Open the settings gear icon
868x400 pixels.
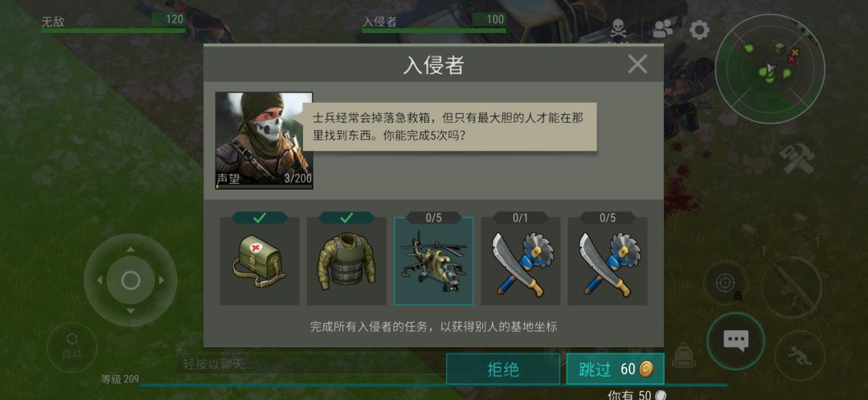(x=699, y=30)
